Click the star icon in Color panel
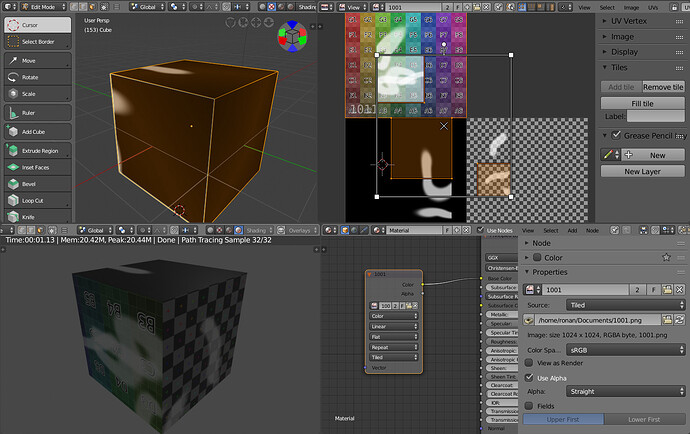Viewport: 690px width, 434px height. [666, 257]
